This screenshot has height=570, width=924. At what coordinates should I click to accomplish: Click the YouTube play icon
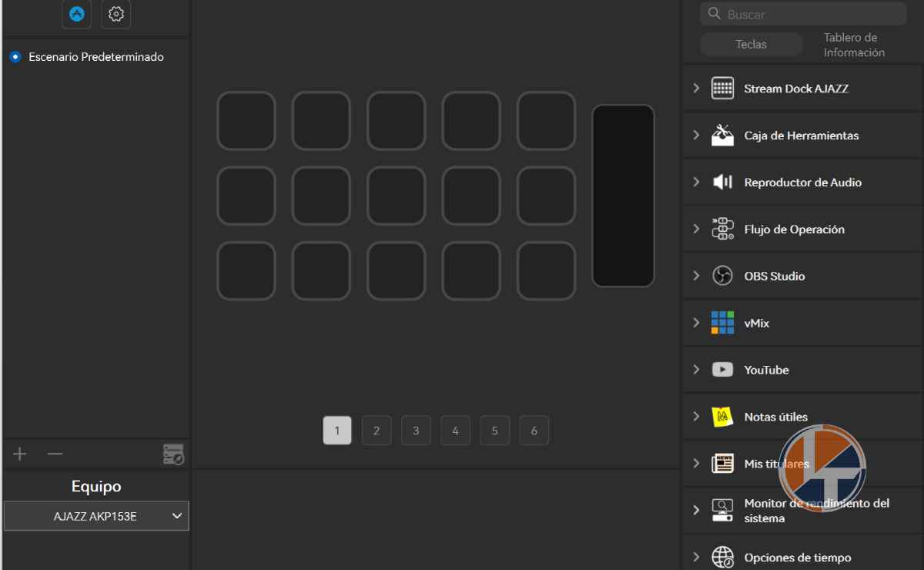click(x=722, y=370)
